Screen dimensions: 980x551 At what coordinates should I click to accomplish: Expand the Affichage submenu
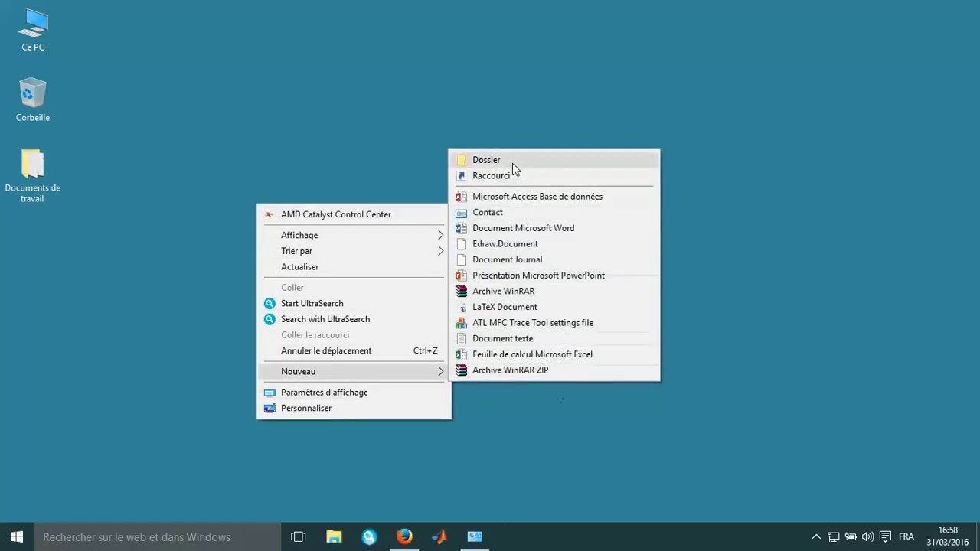click(354, 235)
